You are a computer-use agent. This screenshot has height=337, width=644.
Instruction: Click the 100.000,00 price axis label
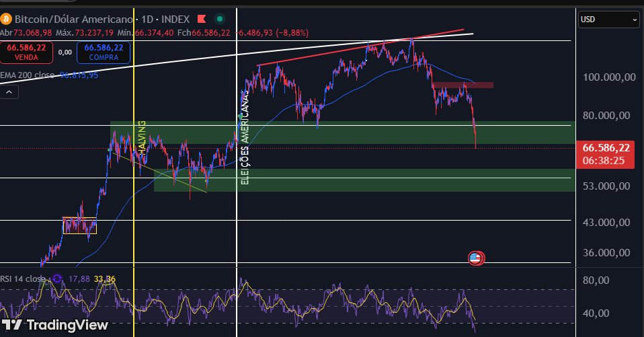click(610, 77)
